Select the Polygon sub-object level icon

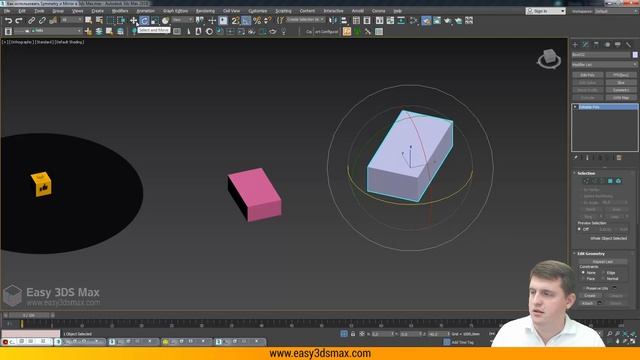(x=610, y=181)
